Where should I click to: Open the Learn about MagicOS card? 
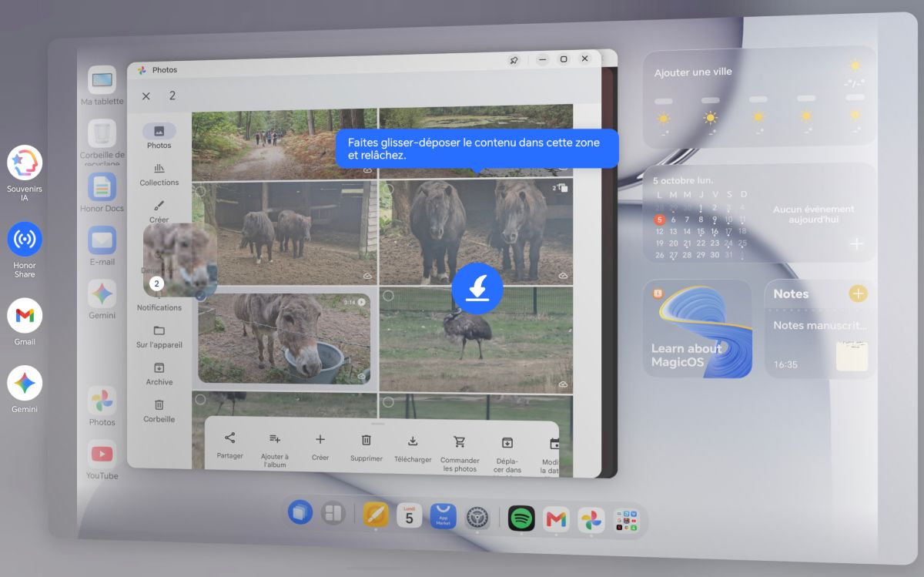click(698, 329)
